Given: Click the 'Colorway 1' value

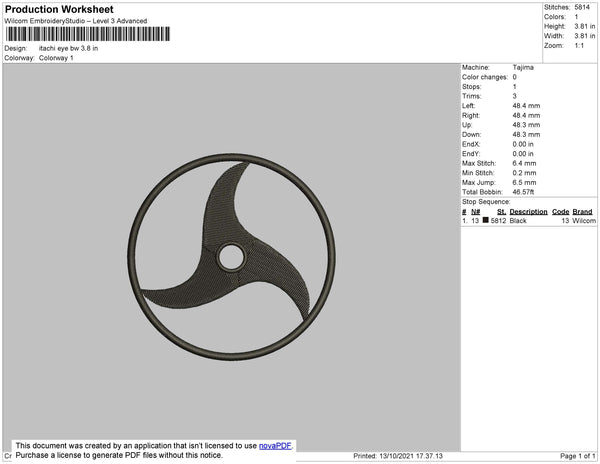Looking at the screenshot, I should click(56, 58).
